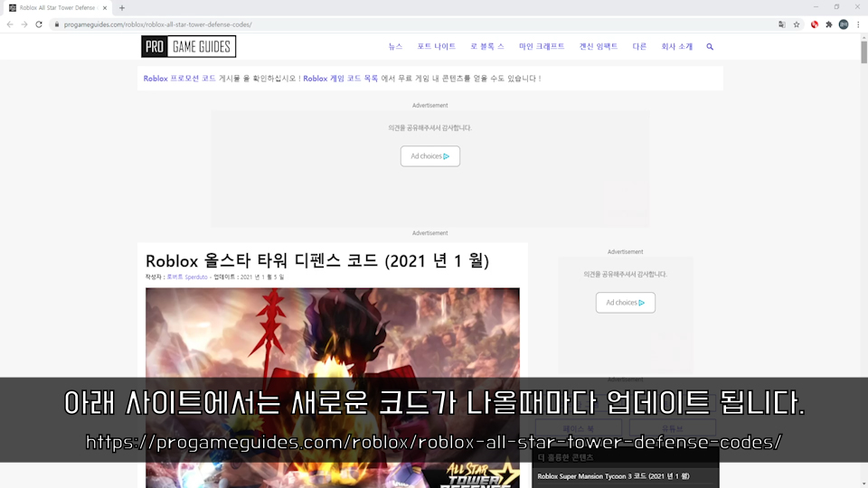Click the red extension icon
Viewport: 868px width, 488px height.
click(815, 24)
